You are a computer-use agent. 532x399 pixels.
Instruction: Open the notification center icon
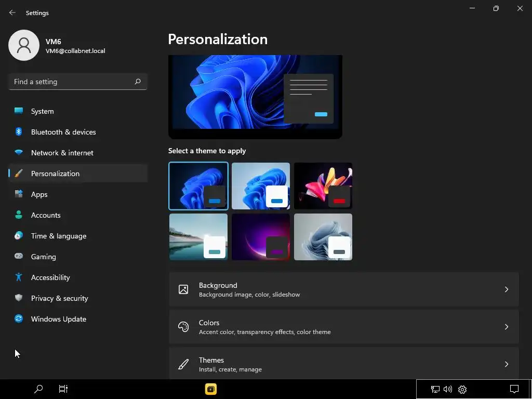(x=514, y=389)
